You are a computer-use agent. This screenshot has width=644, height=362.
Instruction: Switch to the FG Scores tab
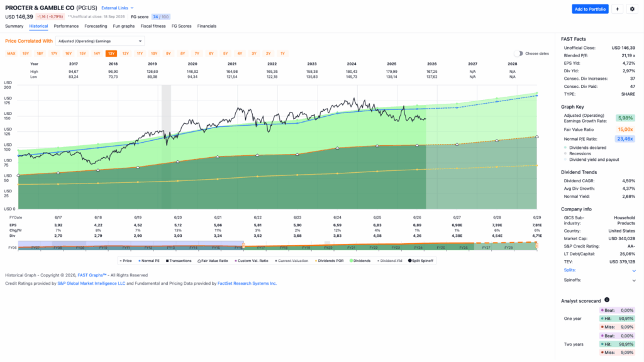click(181, 26)
